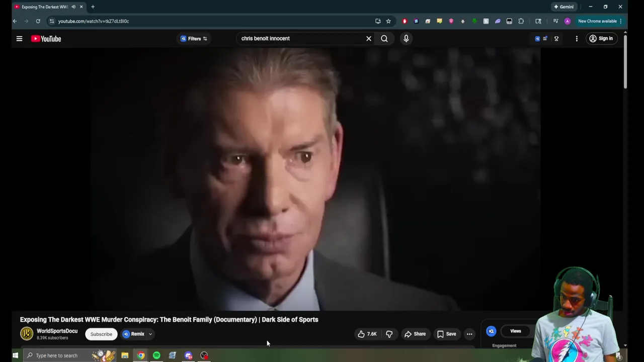Open the Filters button near search
Image resolution: width=644 pixels, height=362 pixels.
tap(194, 39)
